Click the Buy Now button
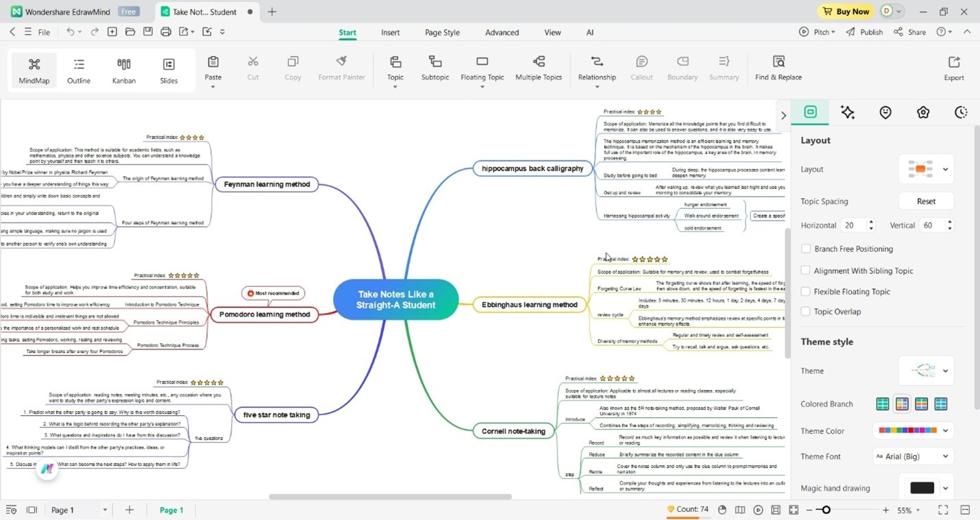 (846, 11)
